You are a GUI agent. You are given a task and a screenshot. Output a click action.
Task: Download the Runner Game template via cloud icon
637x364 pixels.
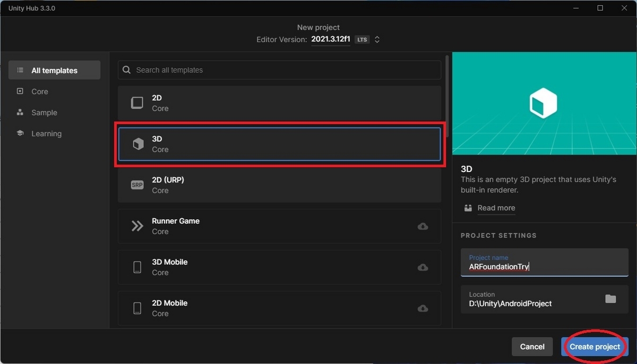click(x=423, y=226)
